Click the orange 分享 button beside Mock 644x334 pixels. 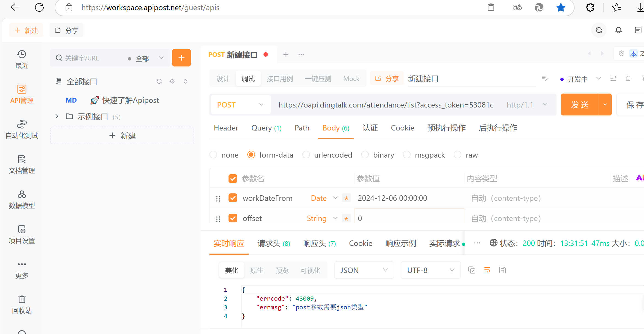coord(387,79)
